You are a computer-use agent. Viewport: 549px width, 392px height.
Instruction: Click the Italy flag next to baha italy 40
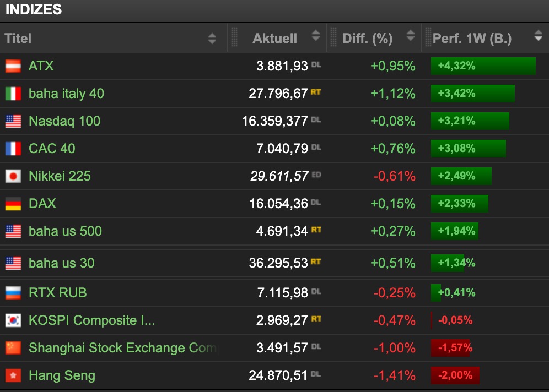13,94
